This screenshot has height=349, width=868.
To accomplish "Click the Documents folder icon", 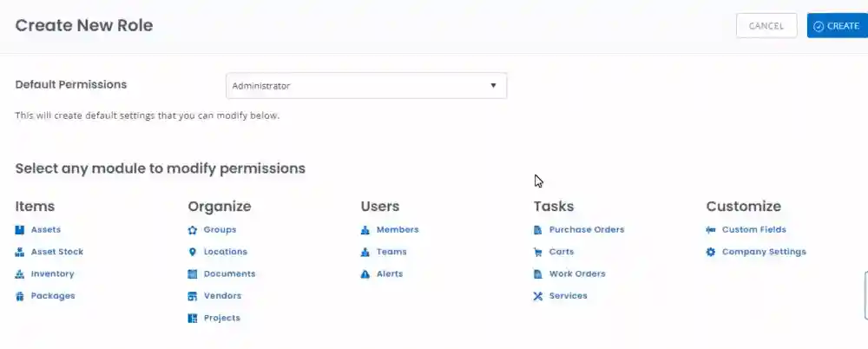I will pos(192,274).
